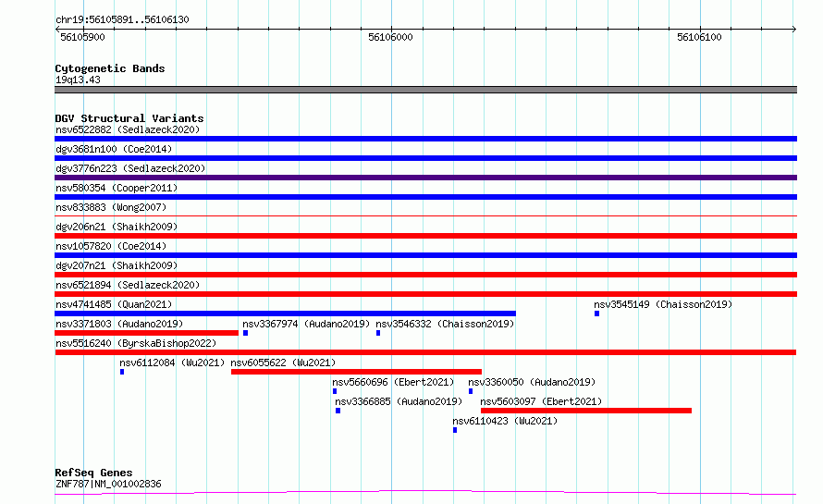Click the small blue marker of nsv5660696

335,391
